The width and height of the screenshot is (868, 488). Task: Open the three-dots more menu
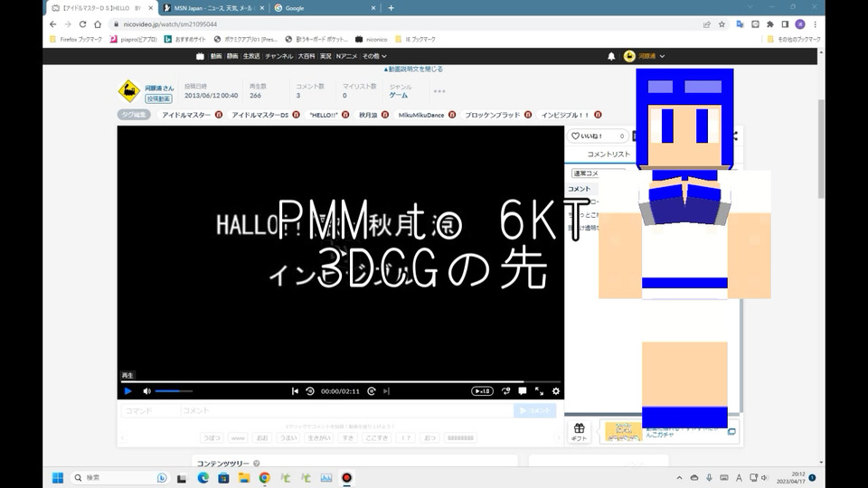point(439,91)
